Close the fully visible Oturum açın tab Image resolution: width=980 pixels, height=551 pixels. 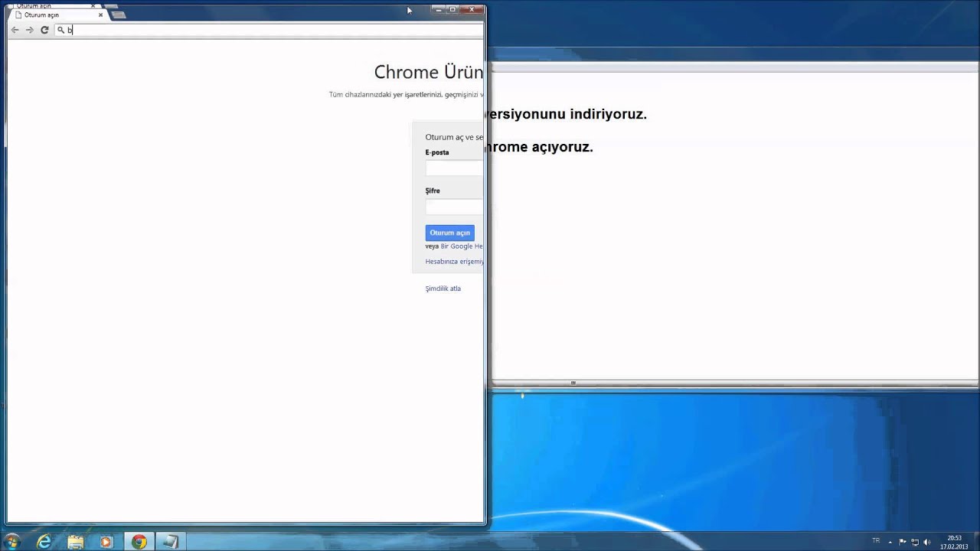(100, 15)
